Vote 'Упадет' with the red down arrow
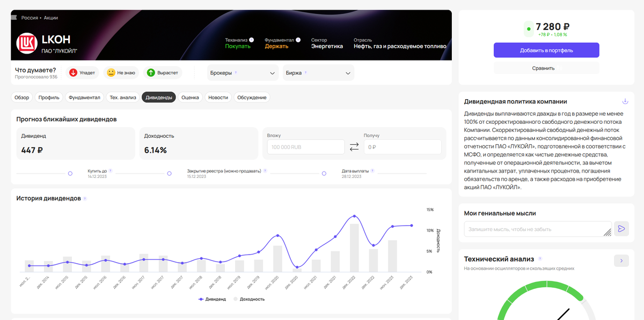The height and width of the screenshot is (320, 644). coord(82,72)
